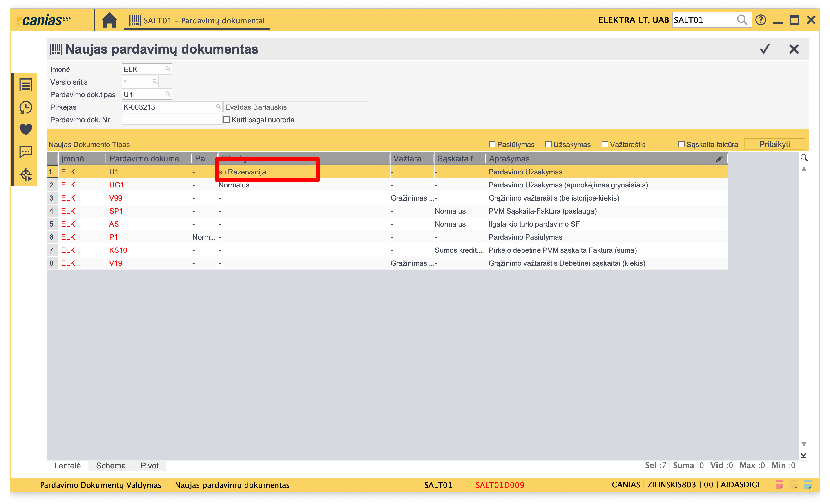Open lookup for the Įmonė field
This screenshot has width=830, height=504.
click(x=168, y=69)
